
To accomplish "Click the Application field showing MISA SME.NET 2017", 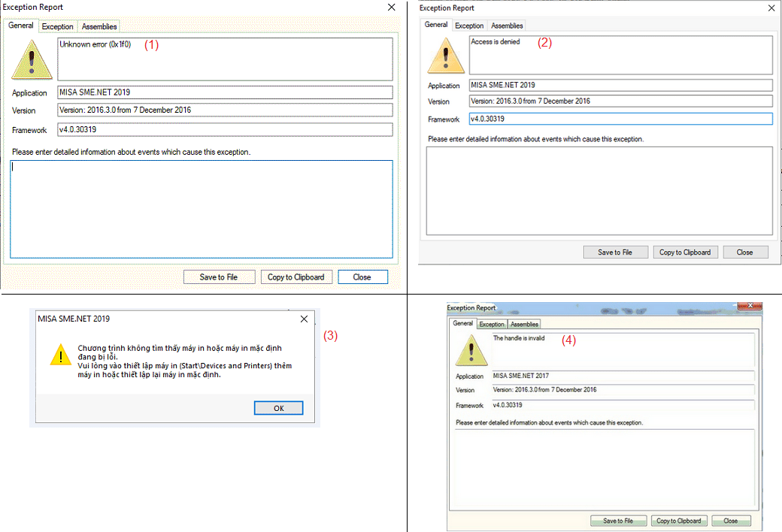I will point(623,376).
